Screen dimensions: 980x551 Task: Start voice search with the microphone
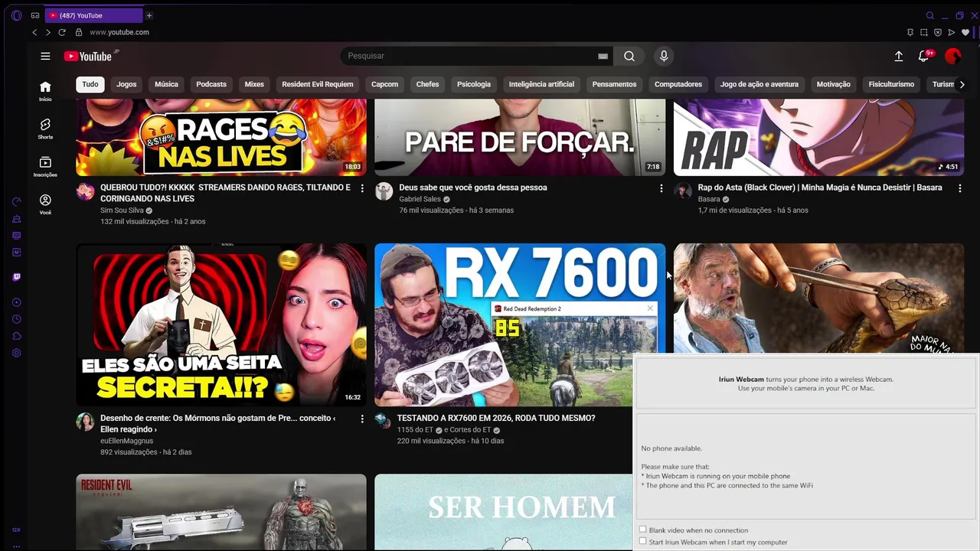pos(664,56)
